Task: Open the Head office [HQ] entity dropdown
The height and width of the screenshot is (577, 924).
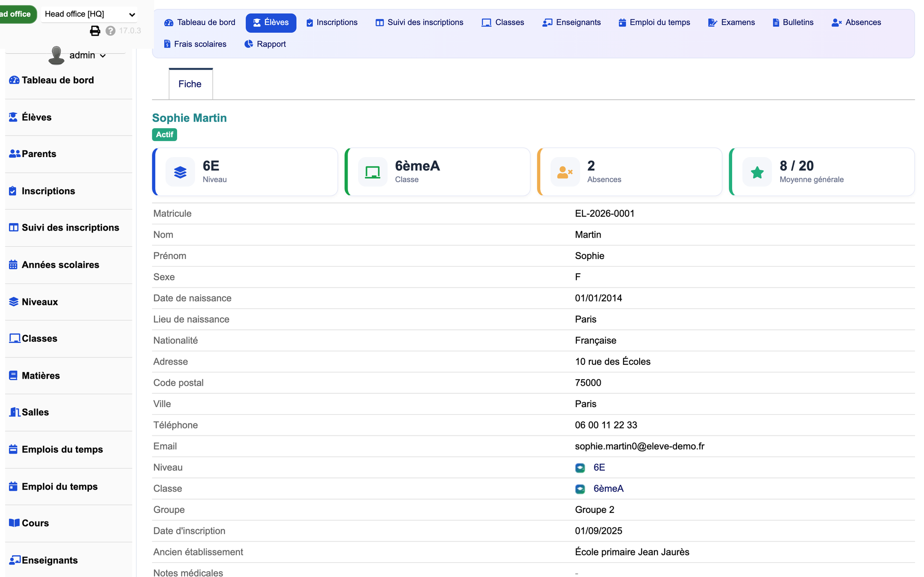Action: (90, 14)
